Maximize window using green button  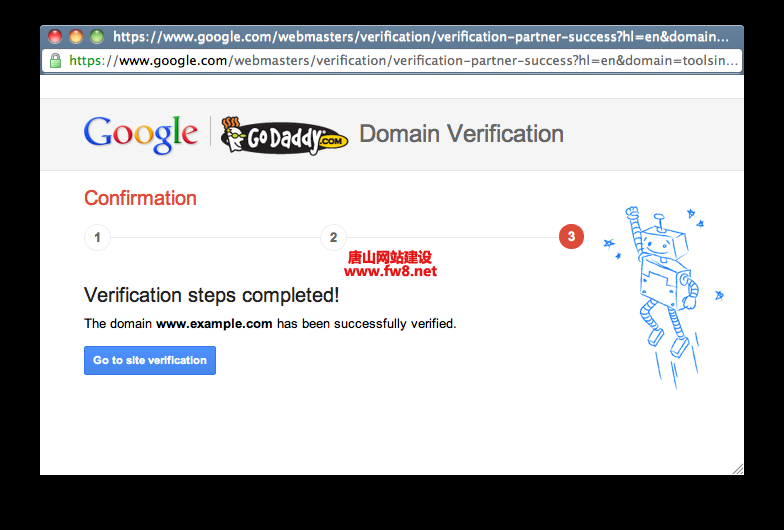[x=97, y=36]
